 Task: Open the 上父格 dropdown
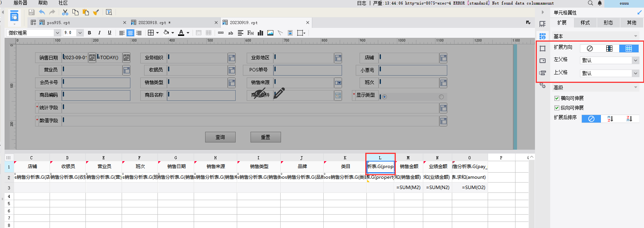[609, 73]
